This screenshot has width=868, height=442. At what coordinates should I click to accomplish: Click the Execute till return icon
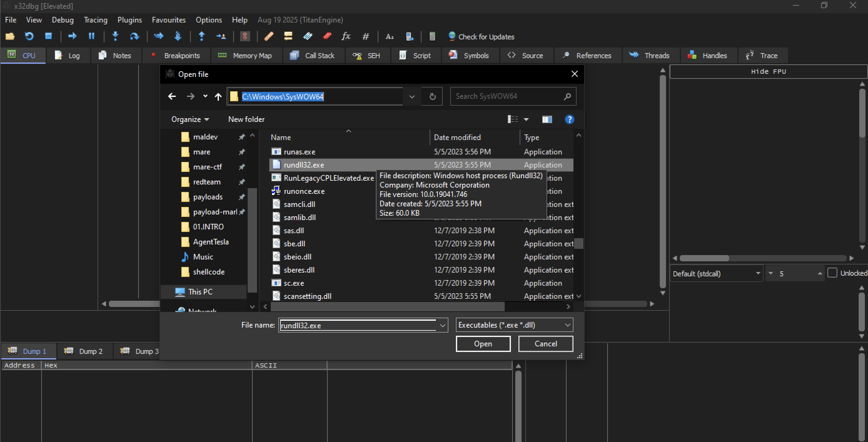202,36
